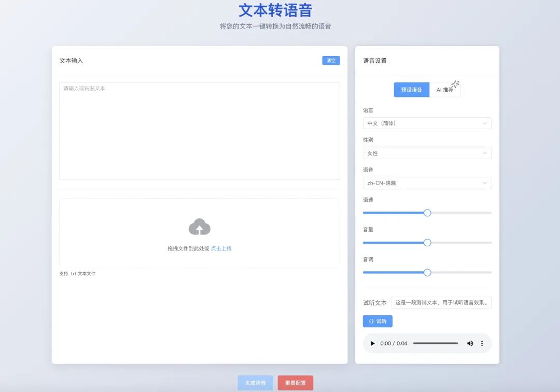Mute the audio player volume icon
Image resolution: width=560 pixels, height=392 pixels.
coord(470,343)
